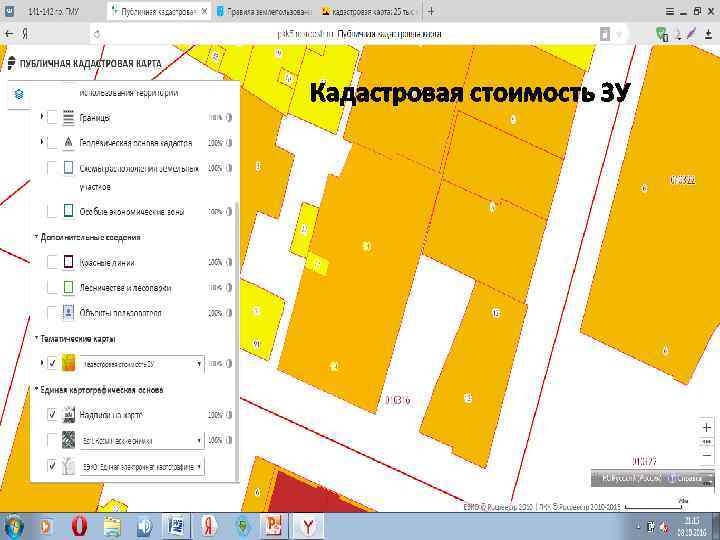Enable the Границы layer checkbox
720x540 pixels.
click(x=52, y=118)
